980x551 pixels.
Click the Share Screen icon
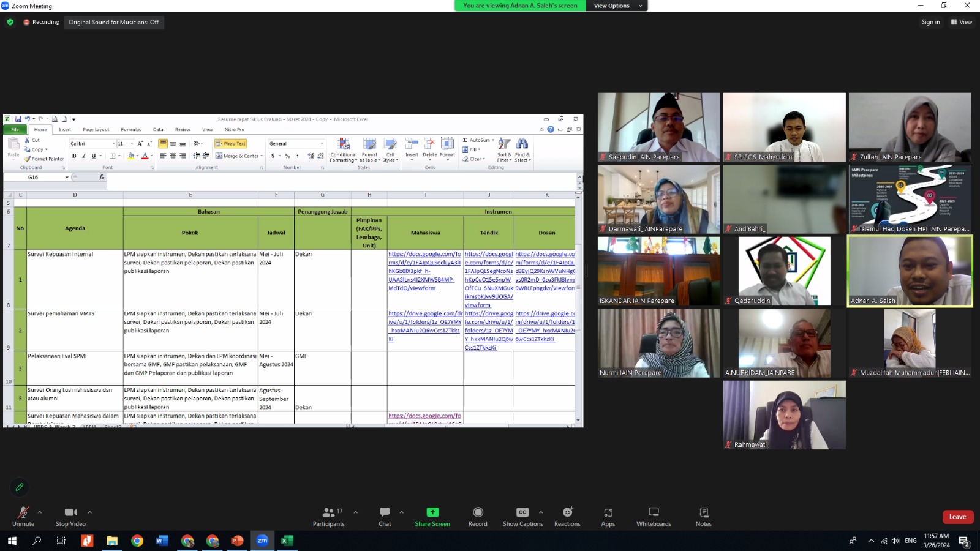click(x=432, y=512)
